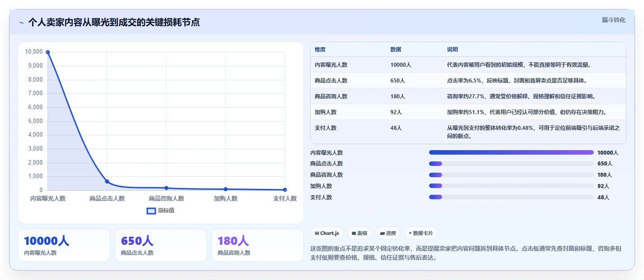The width and height of the screenshot is (644, 280).
Task: Click chart data point at 商品咨询人数
Action: coord(166,188)
